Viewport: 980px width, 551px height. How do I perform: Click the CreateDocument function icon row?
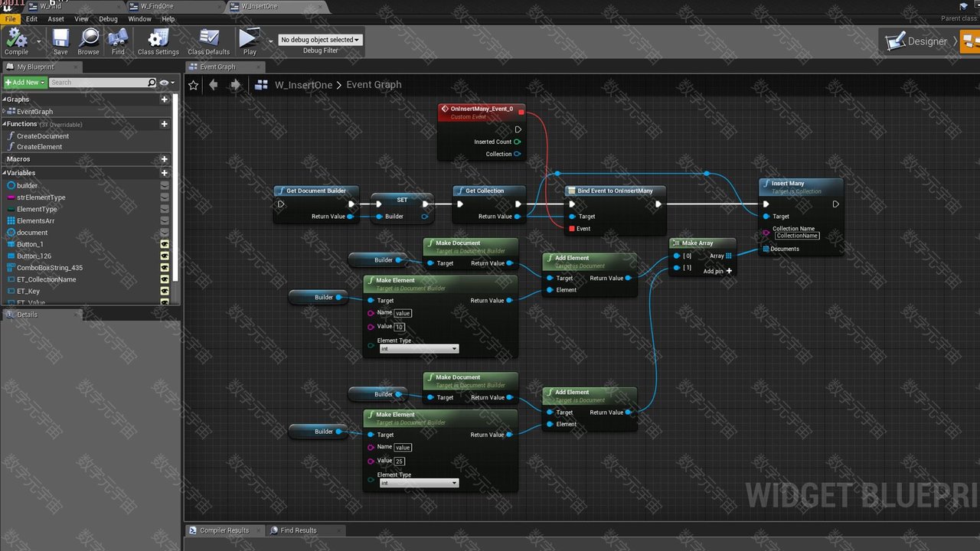coord(11,135)
